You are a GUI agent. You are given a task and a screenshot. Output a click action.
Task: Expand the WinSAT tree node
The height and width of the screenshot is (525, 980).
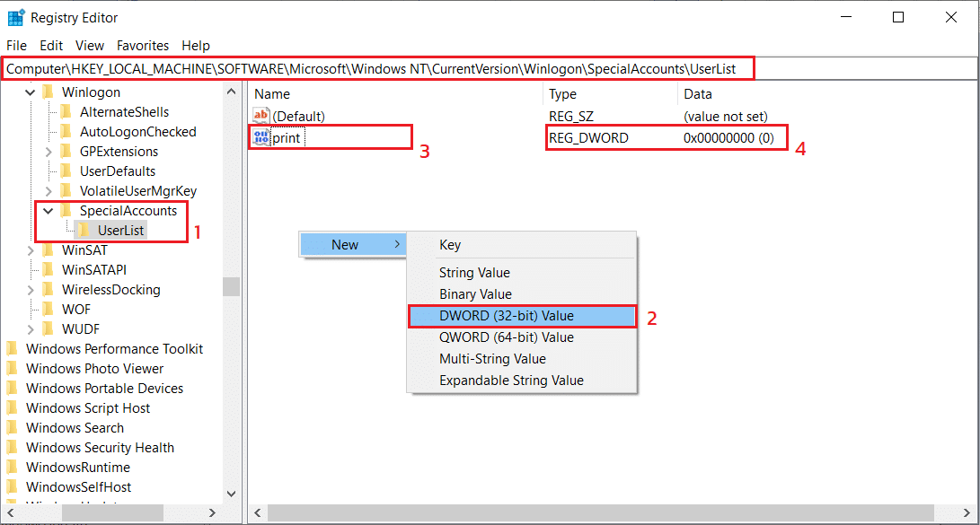[31, 250]
